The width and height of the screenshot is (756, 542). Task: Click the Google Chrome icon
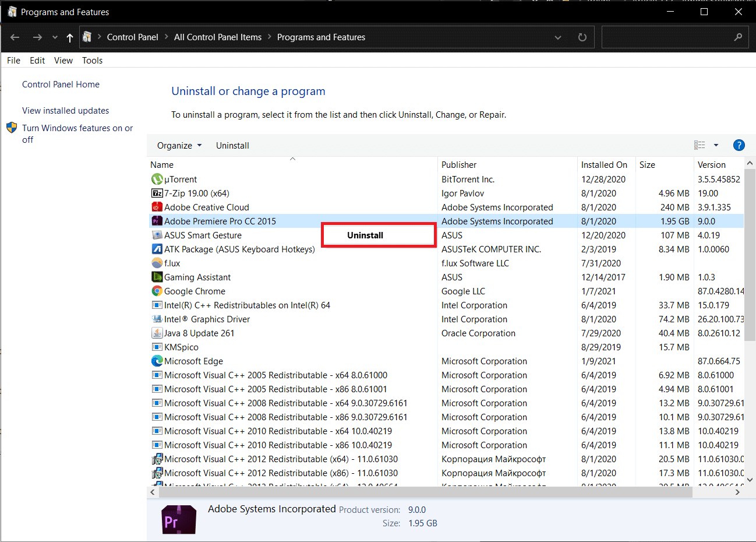pyautogui.click(x=157, y=291)
